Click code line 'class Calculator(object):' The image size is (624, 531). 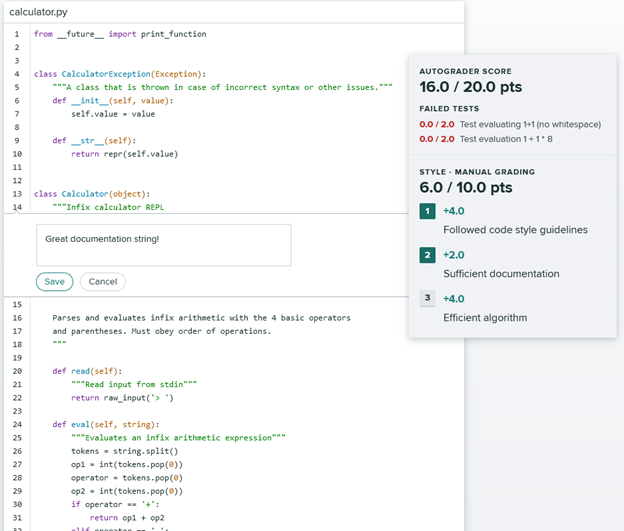(92, 194)
